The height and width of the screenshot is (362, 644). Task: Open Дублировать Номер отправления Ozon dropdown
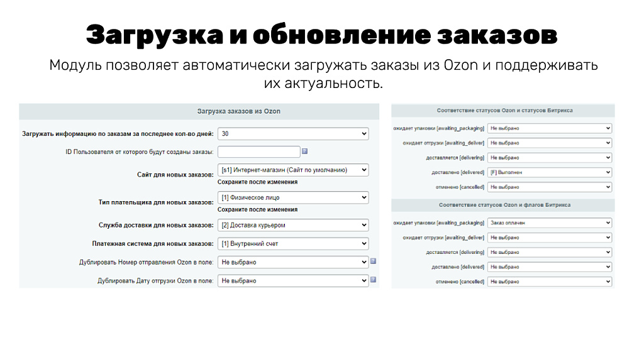292,262
